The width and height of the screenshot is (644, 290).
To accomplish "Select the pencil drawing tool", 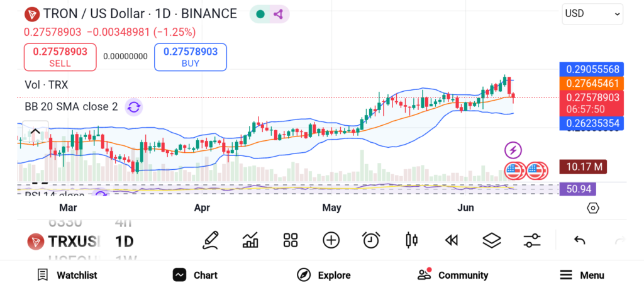I will point(210,240).
